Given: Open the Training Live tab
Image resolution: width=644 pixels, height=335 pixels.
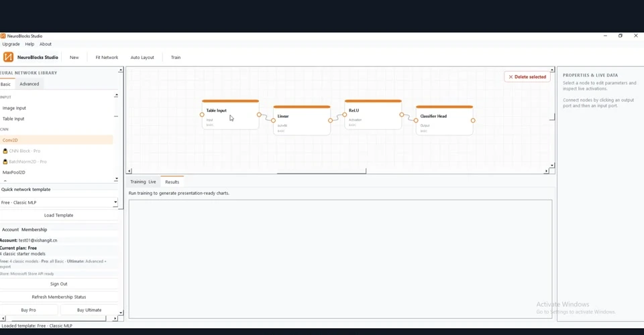Looking at the screenshot, I should 143,182.
